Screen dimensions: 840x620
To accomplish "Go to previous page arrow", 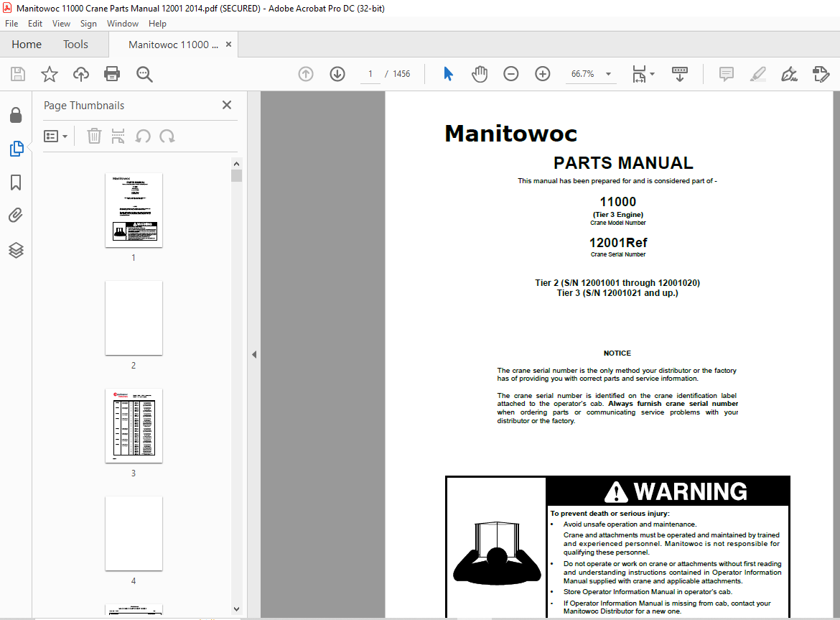I will 306,74.
